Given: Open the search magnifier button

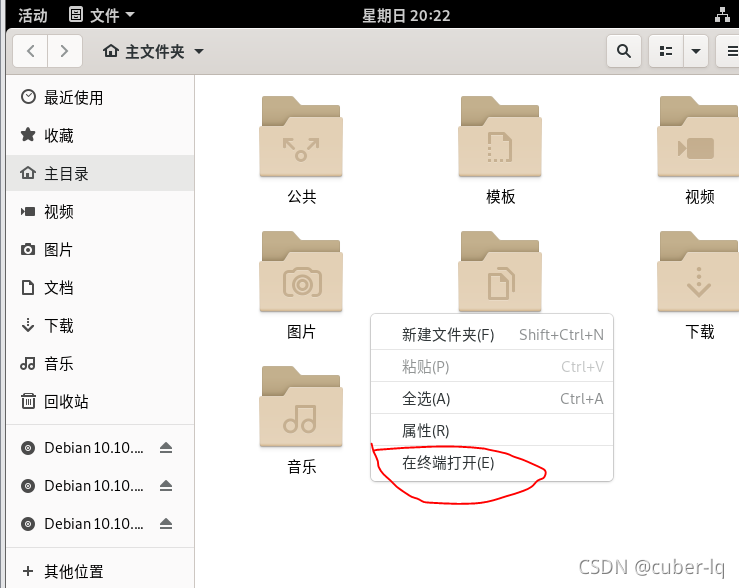Looking at the screenshot, I should click(624, 51).
